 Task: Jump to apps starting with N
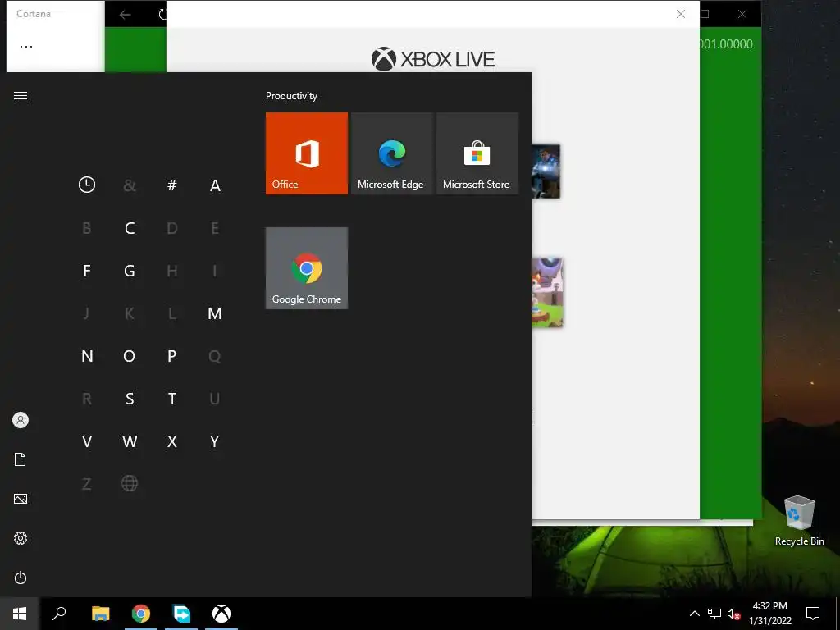[x=87, y=356]
